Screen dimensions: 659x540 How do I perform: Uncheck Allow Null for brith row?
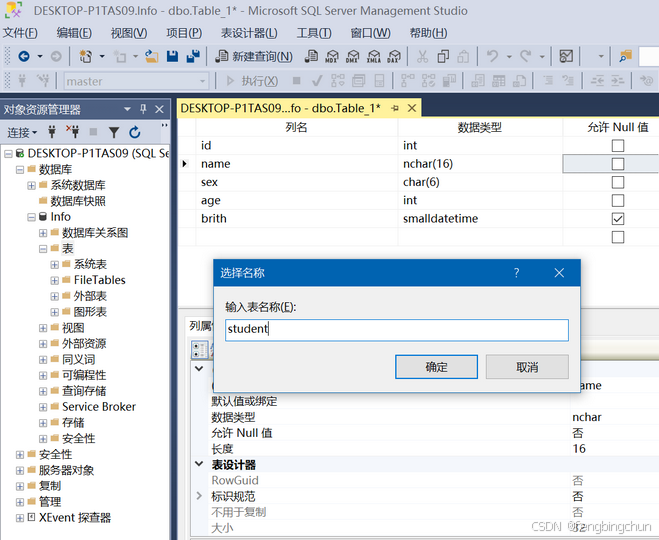tap(617, 219)
